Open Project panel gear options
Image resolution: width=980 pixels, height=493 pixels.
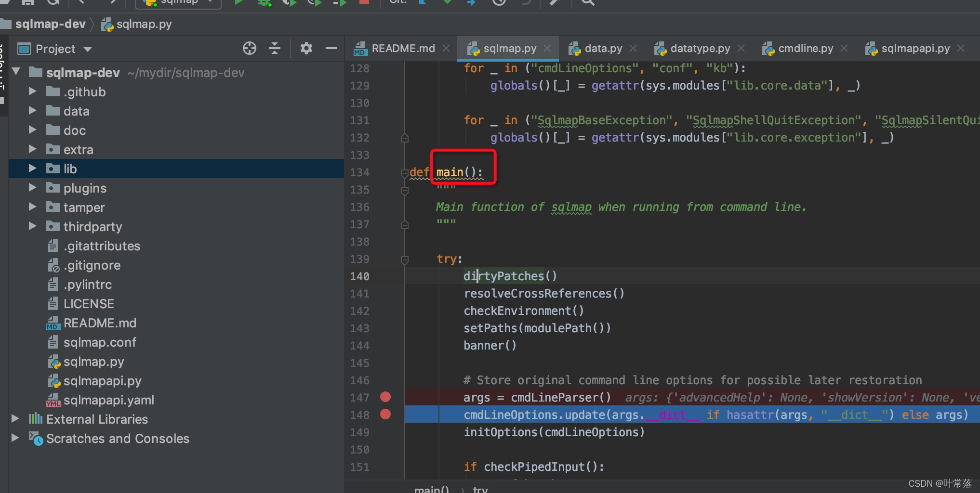(x=306, y=48)
